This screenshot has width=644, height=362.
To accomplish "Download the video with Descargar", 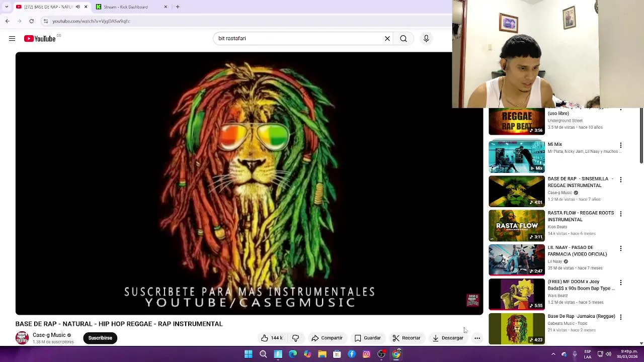I will click(x=448, y=338).
